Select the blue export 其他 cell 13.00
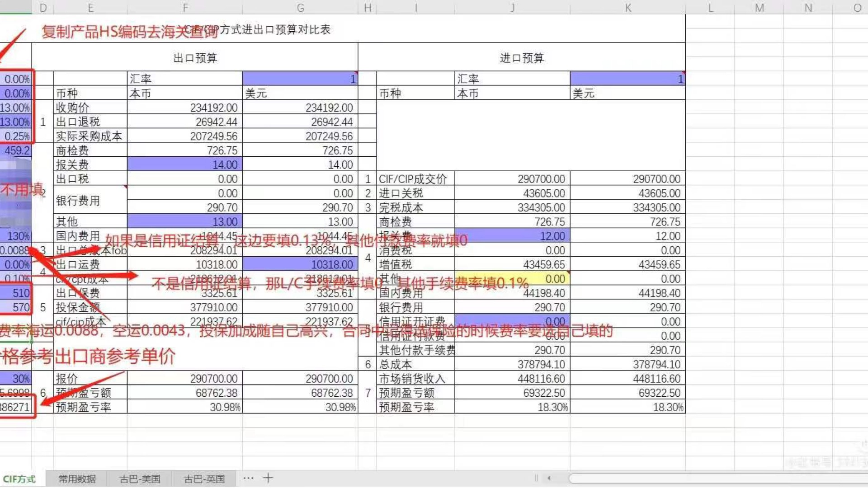 pyautogui.click(x=185, y=221)
